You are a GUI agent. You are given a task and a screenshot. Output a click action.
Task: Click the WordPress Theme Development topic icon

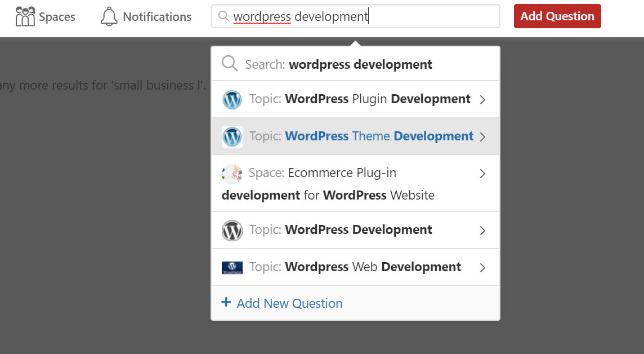(232, 136)
